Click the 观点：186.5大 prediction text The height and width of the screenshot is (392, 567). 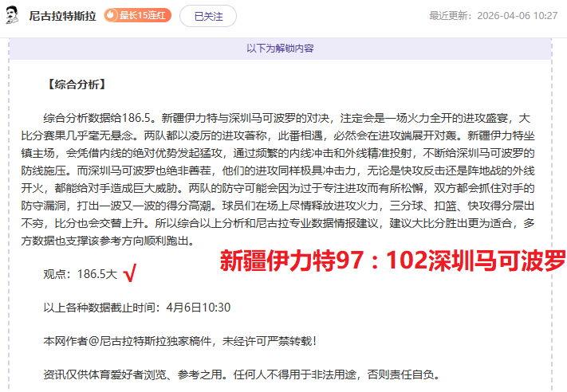80,274
